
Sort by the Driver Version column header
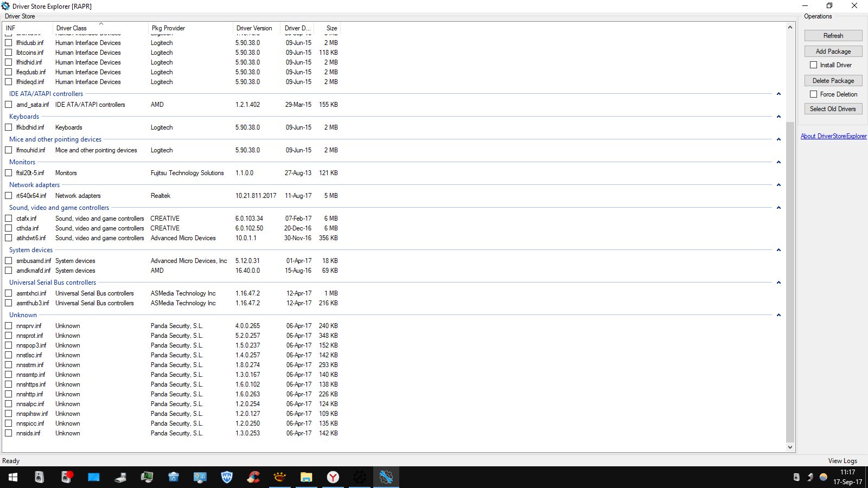click(x=257, y=28)
